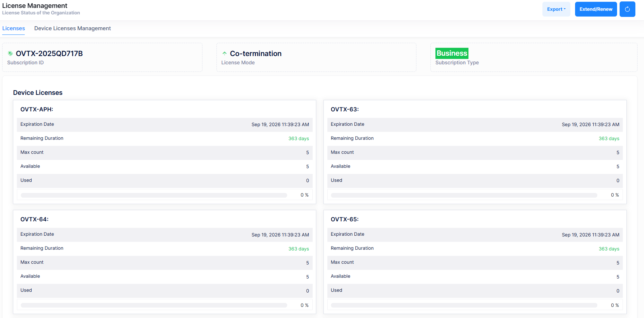Image resolution: width=644 pixels, height=318 pixels.
Task: Select the Expiration Date row in OVTX-64
Action: 164,234
